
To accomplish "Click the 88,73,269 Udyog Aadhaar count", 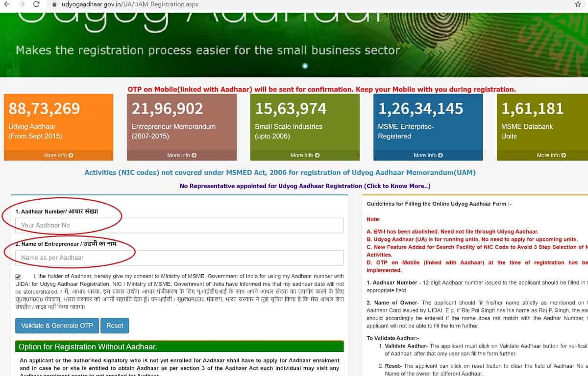I will tap(44, 108).
